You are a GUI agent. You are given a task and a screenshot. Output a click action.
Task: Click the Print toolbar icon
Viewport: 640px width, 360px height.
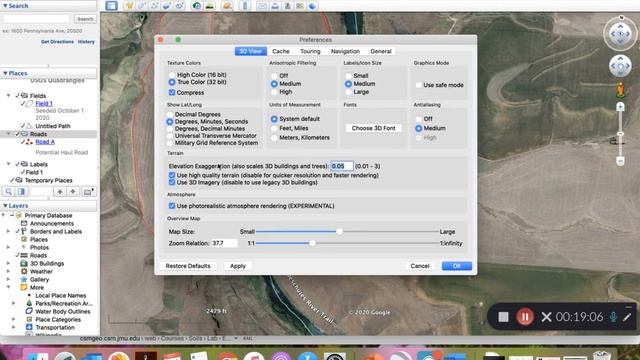[275, 6]
